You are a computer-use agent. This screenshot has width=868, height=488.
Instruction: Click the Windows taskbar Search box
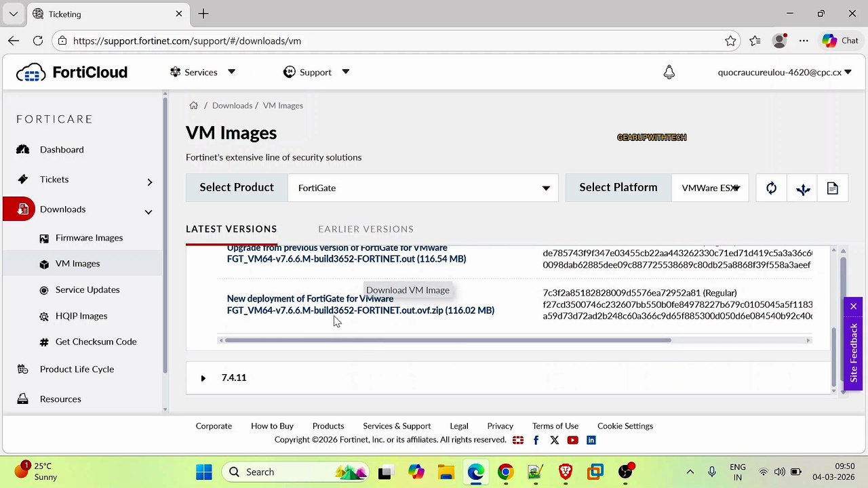coord(297,472)
